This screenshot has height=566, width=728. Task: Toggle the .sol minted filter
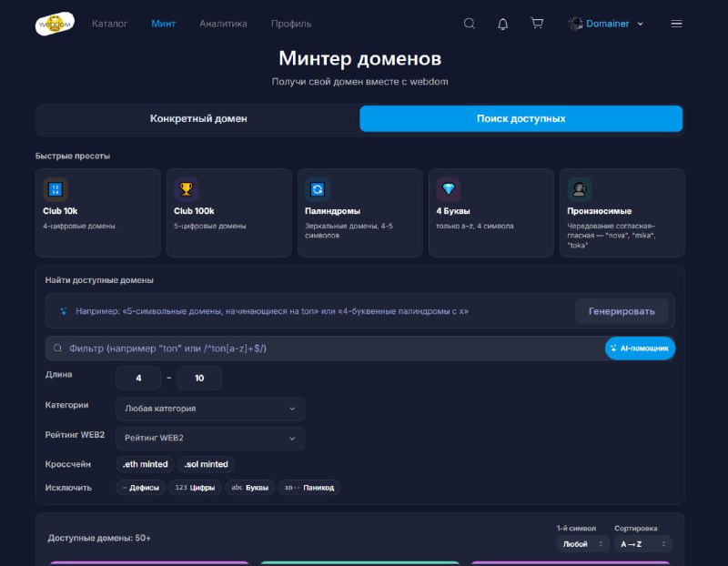pyautogui.click(x=207, y=464)
